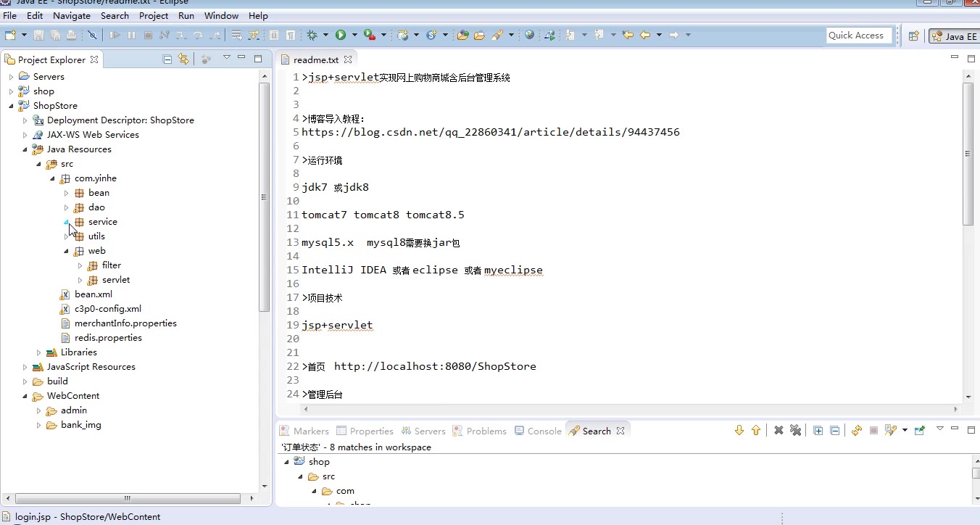Click the Search flashlight toolbar icon
The image size is (980, 525).
[497, 35]
